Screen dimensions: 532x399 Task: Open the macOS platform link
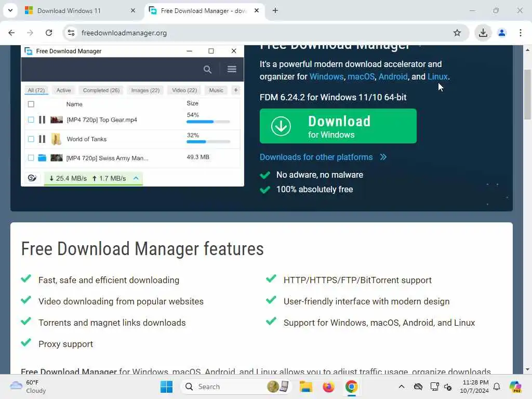(x=361, y=77)
